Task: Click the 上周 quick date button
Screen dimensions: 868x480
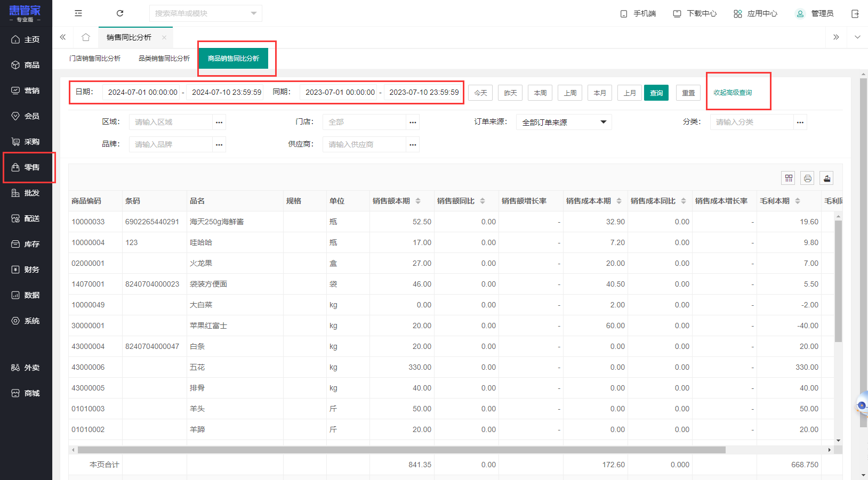Action: coord(570,93)
